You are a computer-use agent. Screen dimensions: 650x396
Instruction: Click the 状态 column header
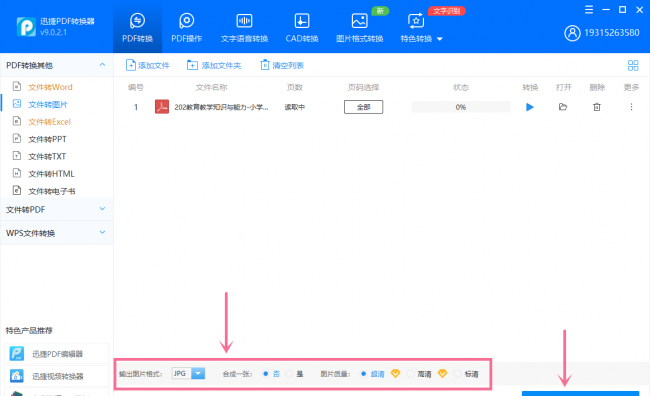pyautogui.click(x=461, y=87)
